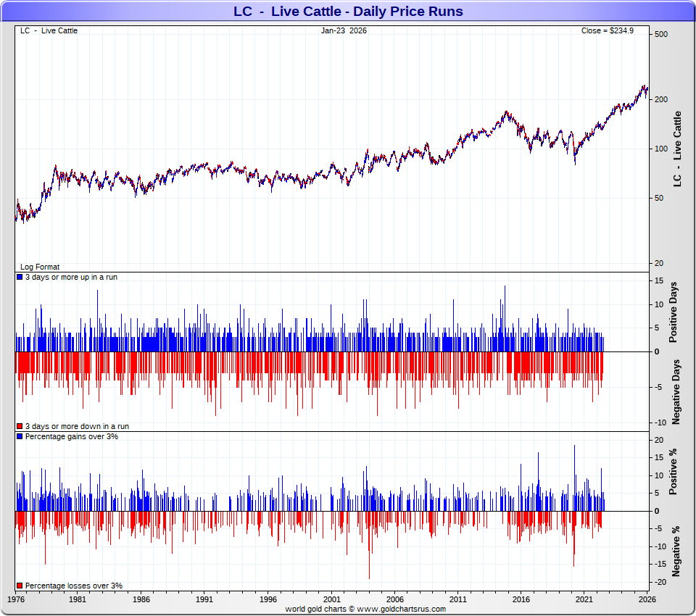
Task: Pick the 2016 tick on the time axis
Action: point(521,600)
